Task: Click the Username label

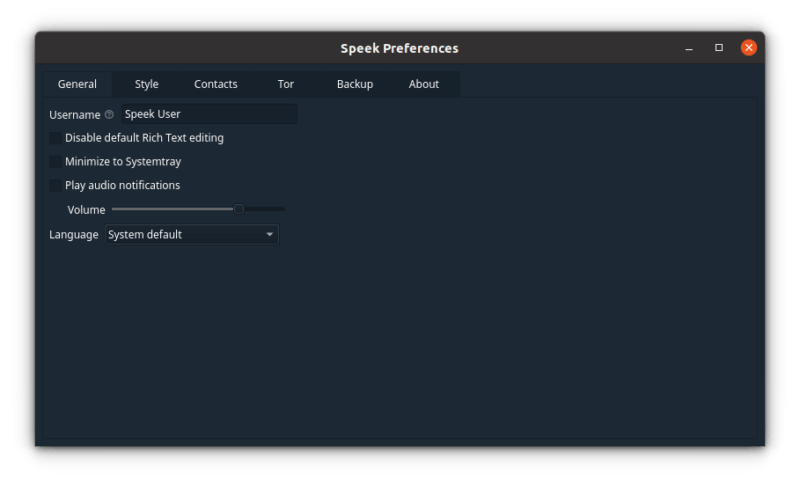Action: [75, 115]
